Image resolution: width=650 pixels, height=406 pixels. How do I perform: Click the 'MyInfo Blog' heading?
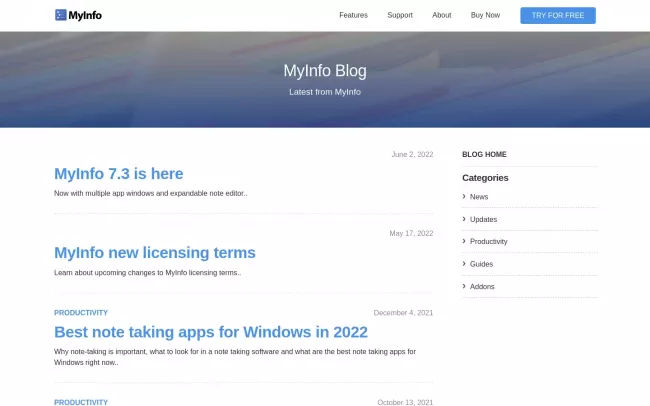325,71
